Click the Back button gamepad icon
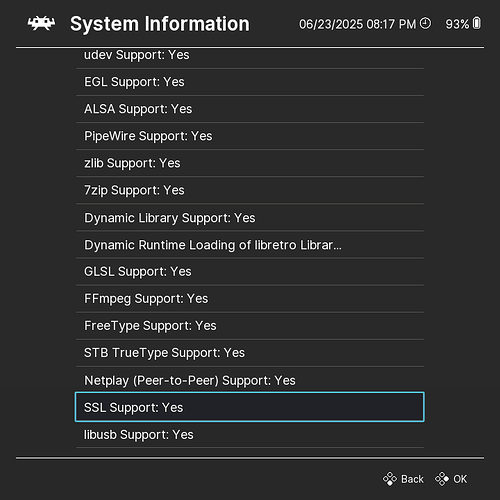The height and width of the screenshot is (500, 500). coord(389,479)
